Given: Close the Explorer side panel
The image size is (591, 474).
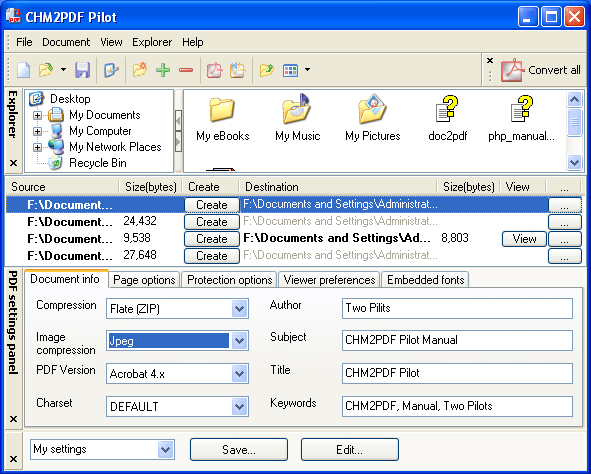Looking at the screenshot, I should point(13,163).
